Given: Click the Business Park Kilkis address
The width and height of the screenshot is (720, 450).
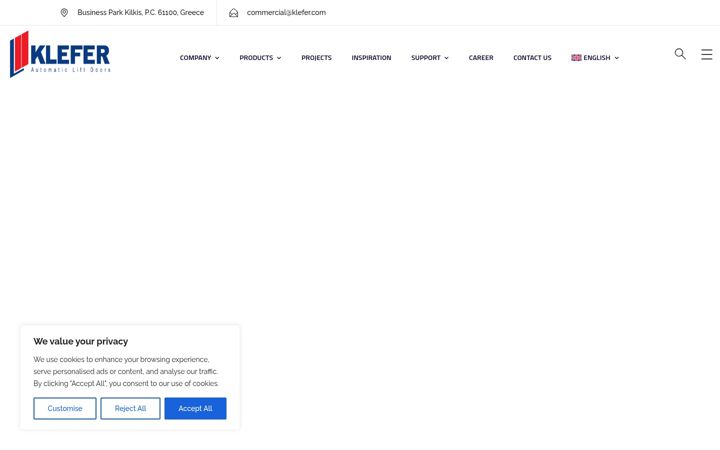Looking at the screenshot, I should [x=141, y=12].
